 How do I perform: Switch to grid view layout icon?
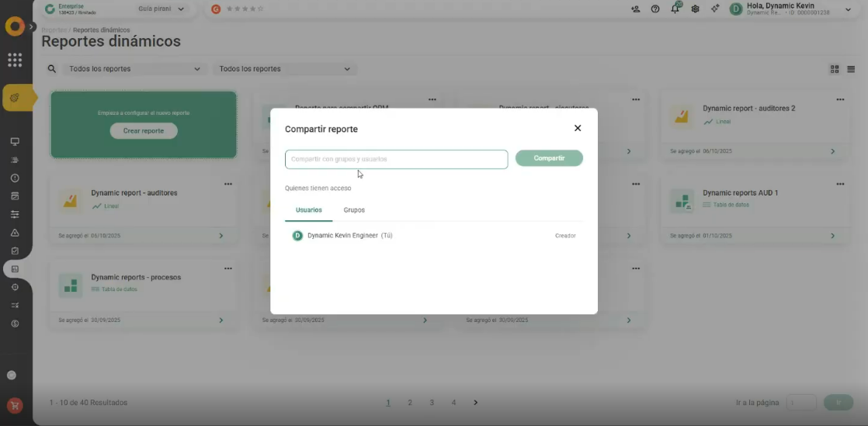(835, 69)
